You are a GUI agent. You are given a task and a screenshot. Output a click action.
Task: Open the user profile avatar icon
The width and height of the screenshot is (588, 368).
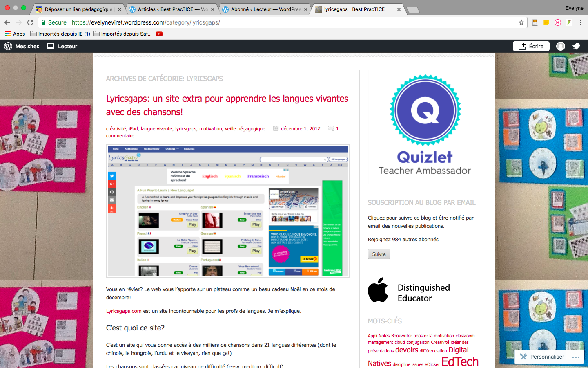pos(561,46)
